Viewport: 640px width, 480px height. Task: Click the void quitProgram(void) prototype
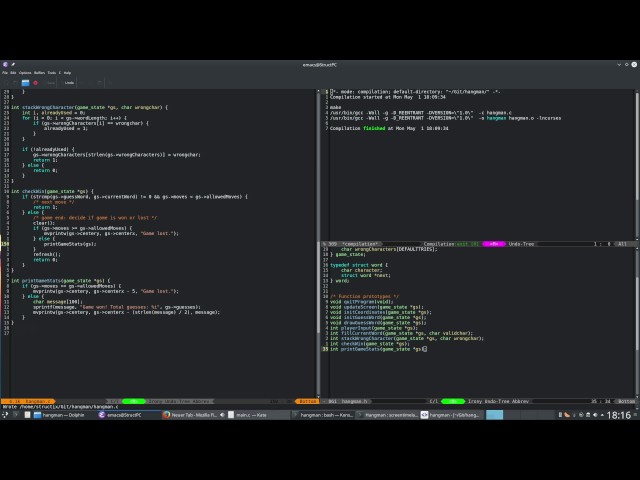pyautogui.click(x=362, y=302)
